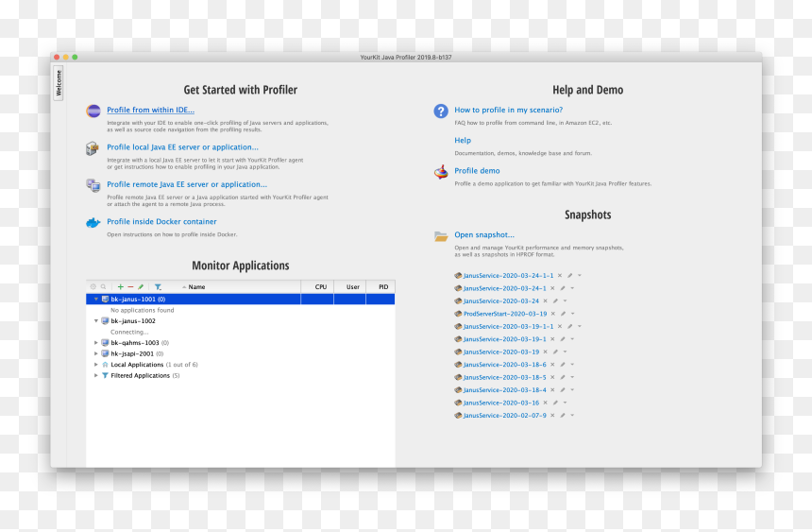Open the filter funnel in the monitor toolbar
The width and height of the screenshot is (812, 532).
[x=158, y=286]
